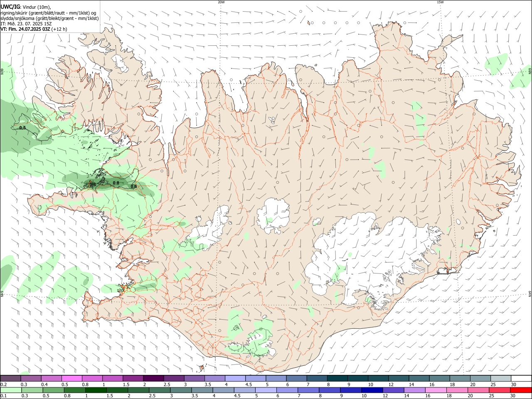Click the 20W longitude label at top
Image resolution: width=532 pixels, height=399 pixels.
pyautogui.click(x=221, y=2)
